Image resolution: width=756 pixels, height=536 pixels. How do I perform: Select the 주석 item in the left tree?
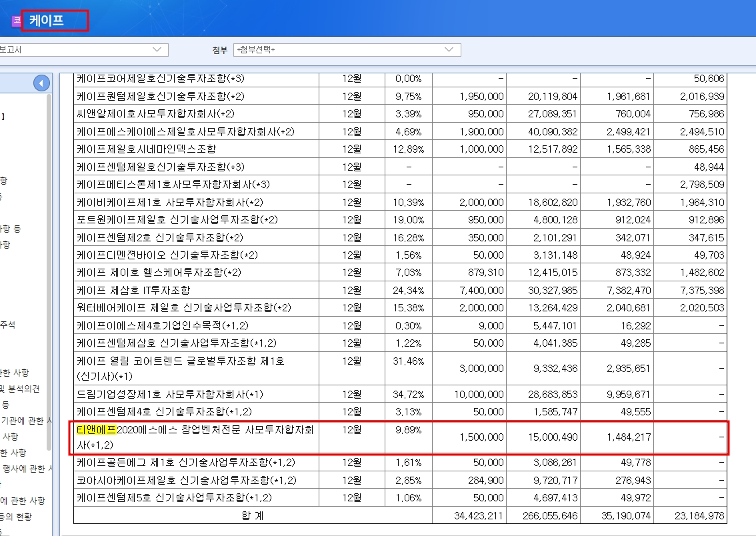(8, 325)
